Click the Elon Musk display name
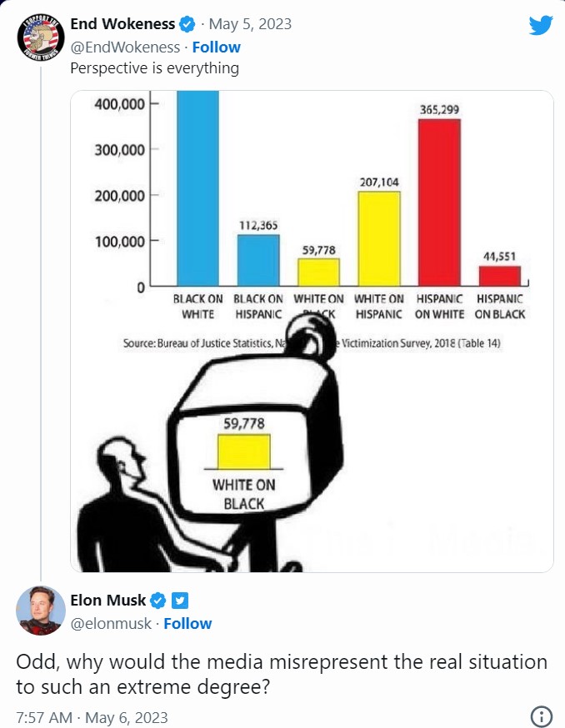565x728 pixels. [108, 601]
